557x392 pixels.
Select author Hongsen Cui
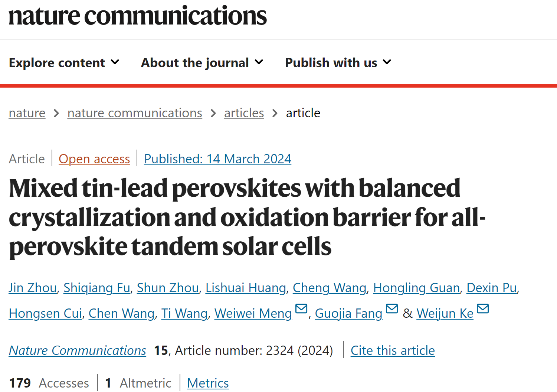coord(45,313)
